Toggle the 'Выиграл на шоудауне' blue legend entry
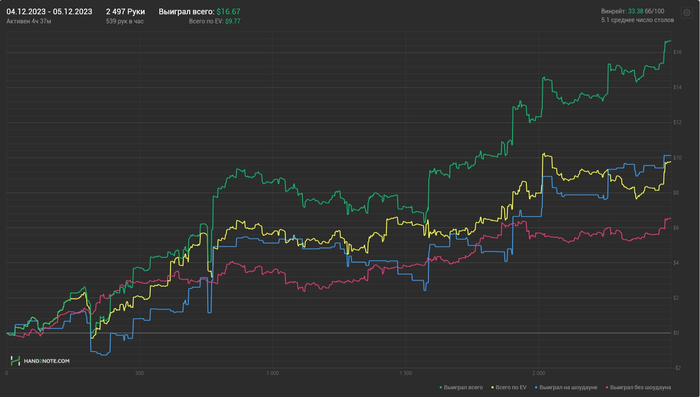The image size is (700, 397). click(566, 387)
